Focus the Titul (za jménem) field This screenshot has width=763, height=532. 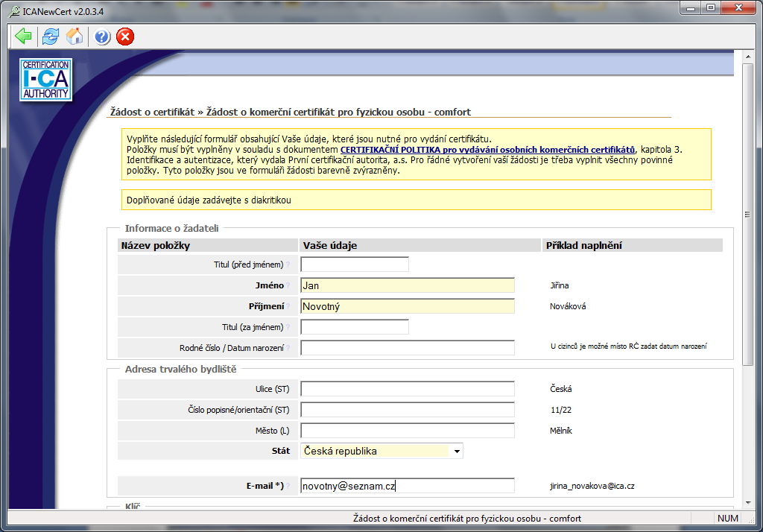click(355, 327)
